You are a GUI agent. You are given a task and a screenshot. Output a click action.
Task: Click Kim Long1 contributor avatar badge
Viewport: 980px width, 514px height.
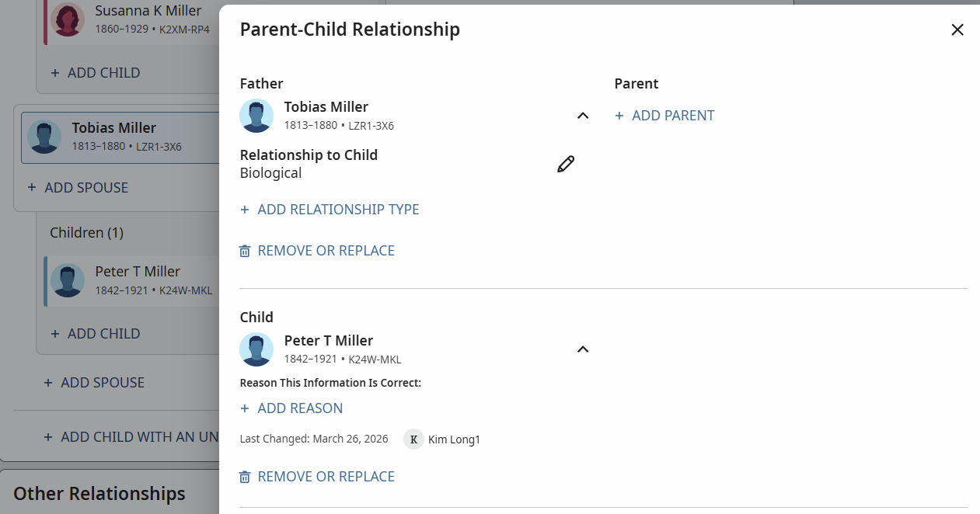click(413, 439)
